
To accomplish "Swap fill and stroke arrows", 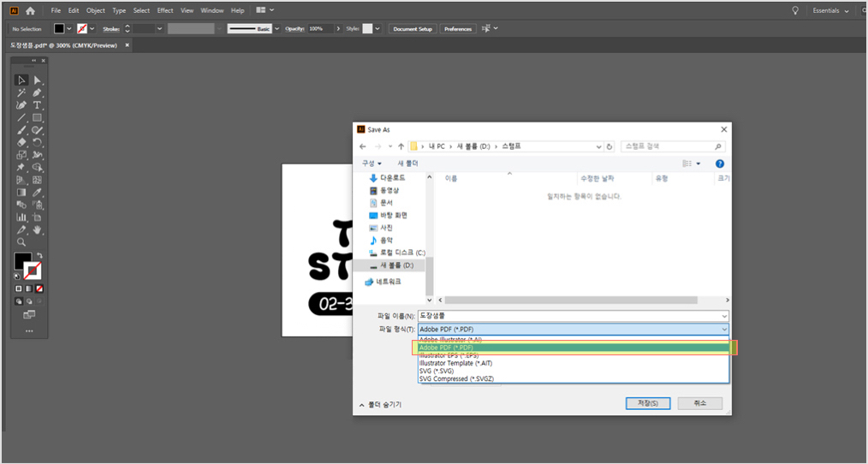I will click(x=39, y=255).
